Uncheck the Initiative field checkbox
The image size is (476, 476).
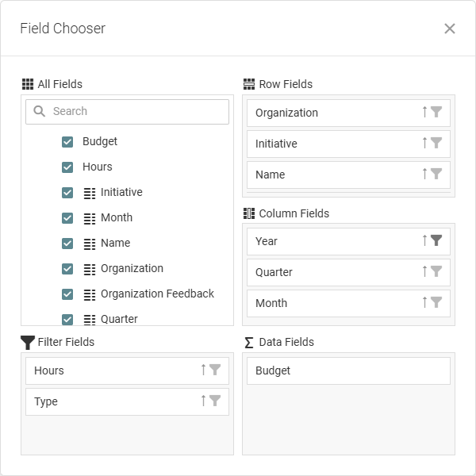click(67, 193)
